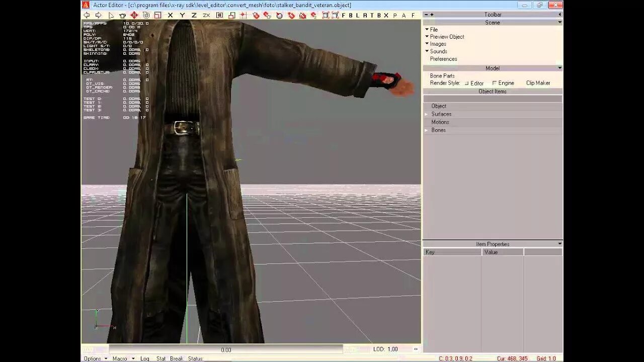Click the non-uniform scale icon
Image resolution: width=644 pixels, height=362 pixels.
coord(232,15)
